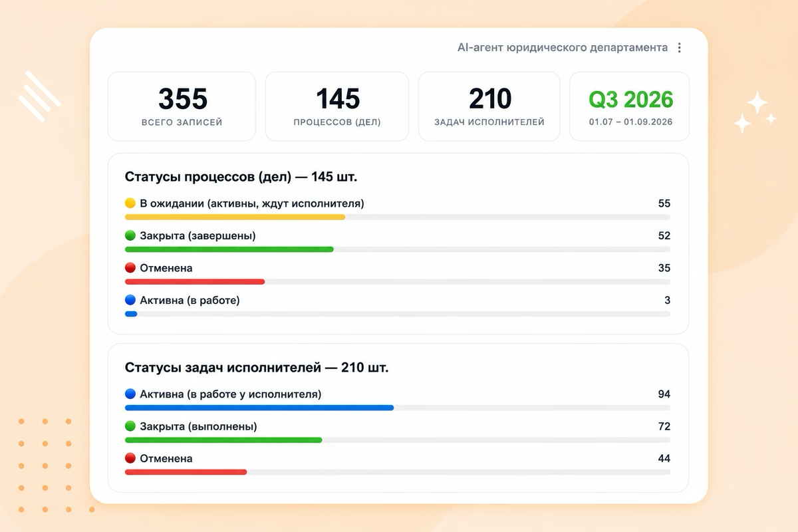The height and width of the screenshot is (532, 798).
Task: Click the red dot beside "Отменена" in tasks section
Action: (130, 459)
